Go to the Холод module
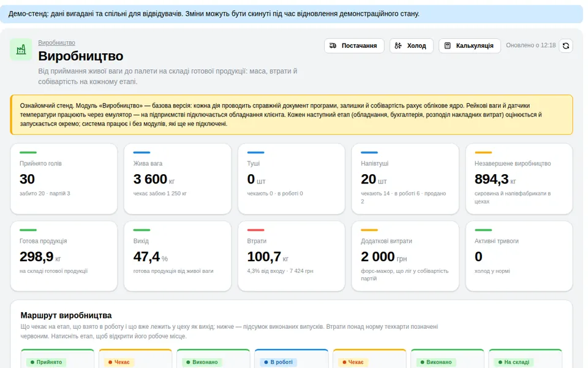This screenshot has height=368, width=588. (412, 46)
